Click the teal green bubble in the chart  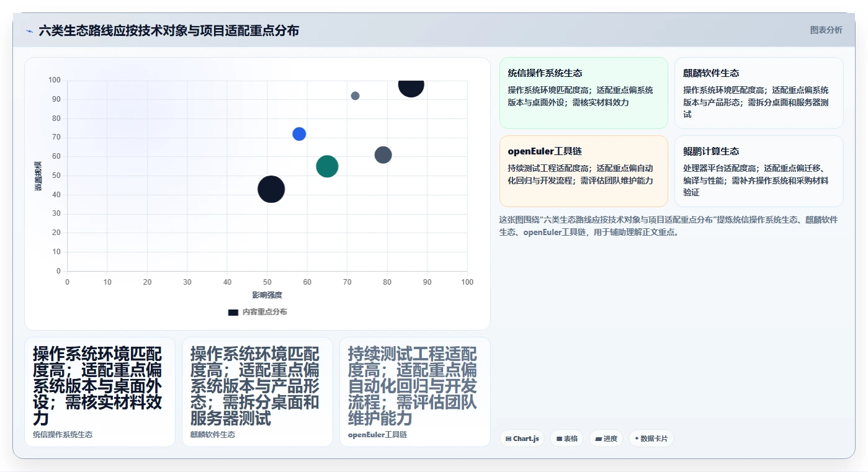point(327,166)
